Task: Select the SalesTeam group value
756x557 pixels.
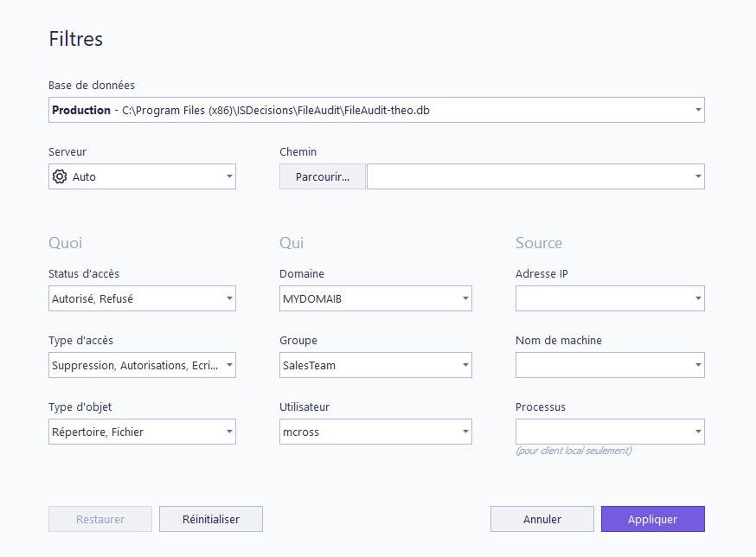Action: [x=309, y=366]
